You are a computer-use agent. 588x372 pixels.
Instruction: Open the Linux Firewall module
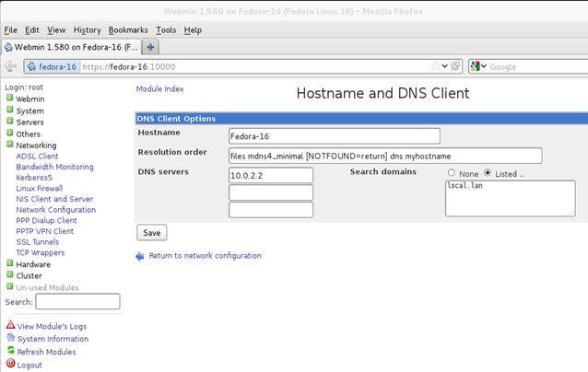(40, 189)
